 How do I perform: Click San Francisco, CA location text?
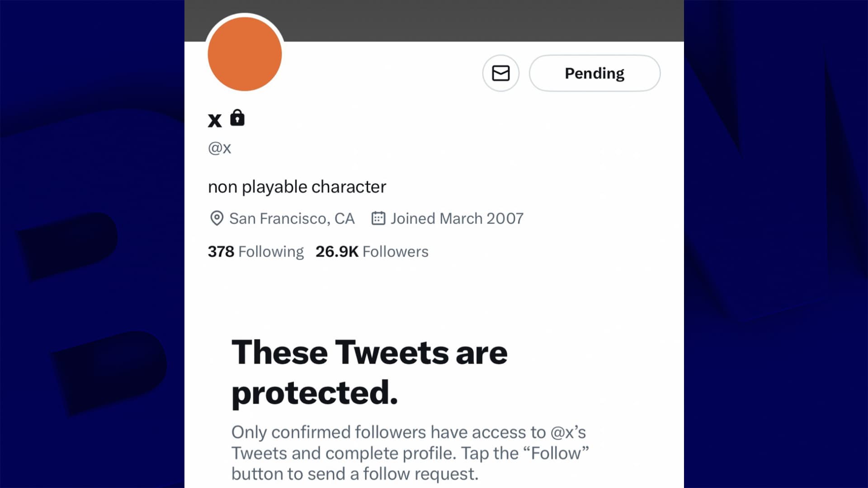point(292,218)
